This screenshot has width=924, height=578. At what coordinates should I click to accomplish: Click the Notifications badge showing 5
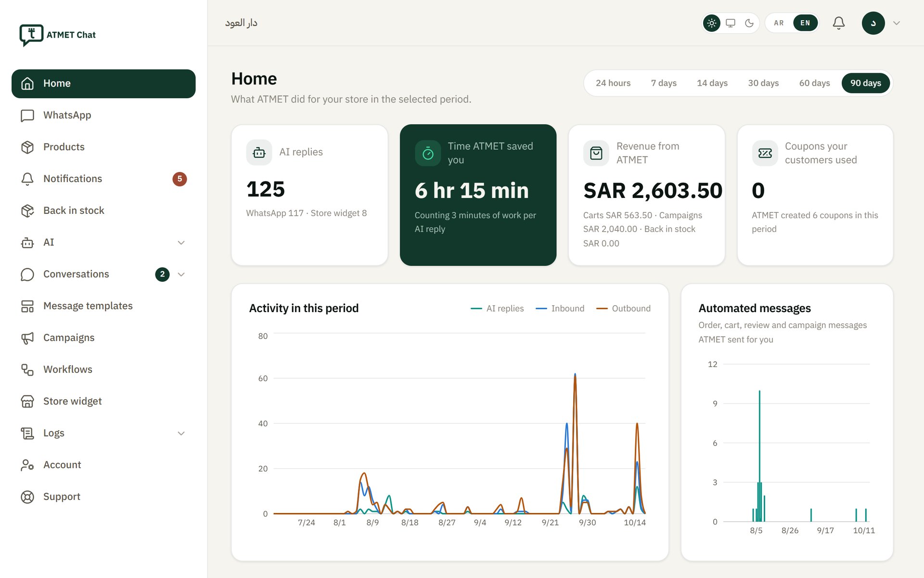180,179
